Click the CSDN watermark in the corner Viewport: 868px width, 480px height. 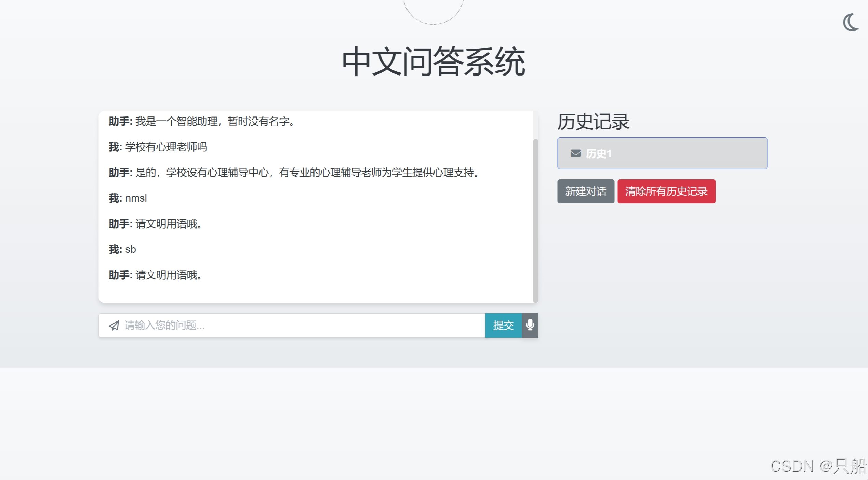click(x=818, y=466)
